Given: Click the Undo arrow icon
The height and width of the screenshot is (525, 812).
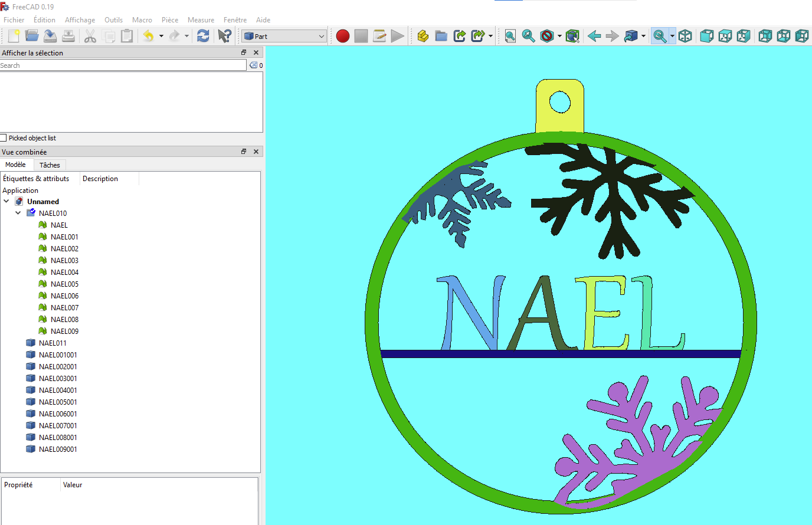Looking at the screenshot, I should (148, 36).
